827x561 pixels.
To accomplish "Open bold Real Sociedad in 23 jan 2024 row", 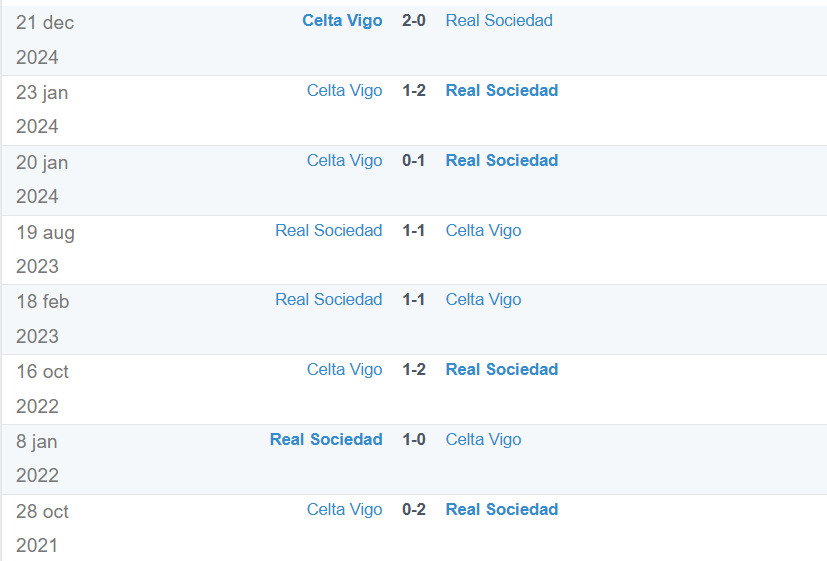I will click(502, 90).
